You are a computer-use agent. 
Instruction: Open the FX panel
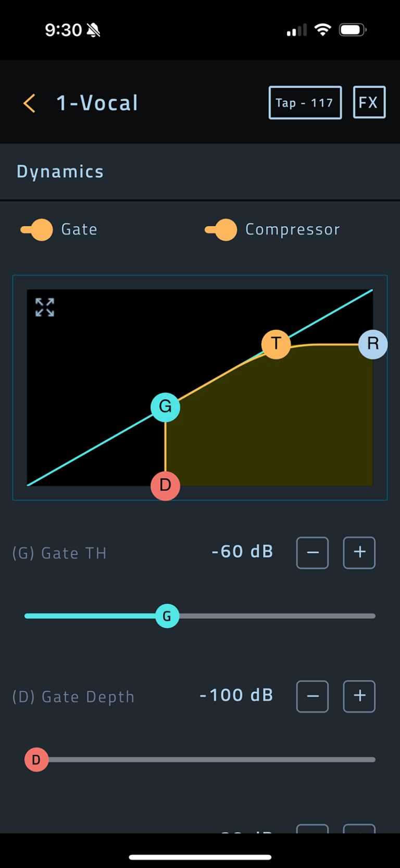click(369, 103)
